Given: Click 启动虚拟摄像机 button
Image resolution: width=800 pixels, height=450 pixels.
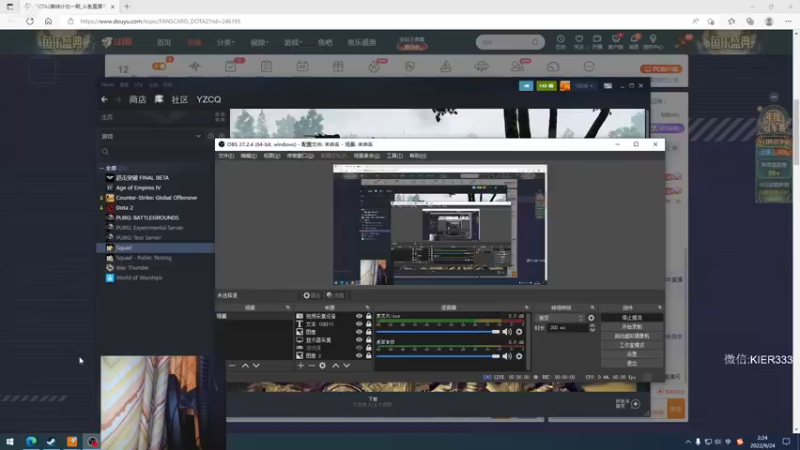Looking at the screenshot, I should pos(632,336).
